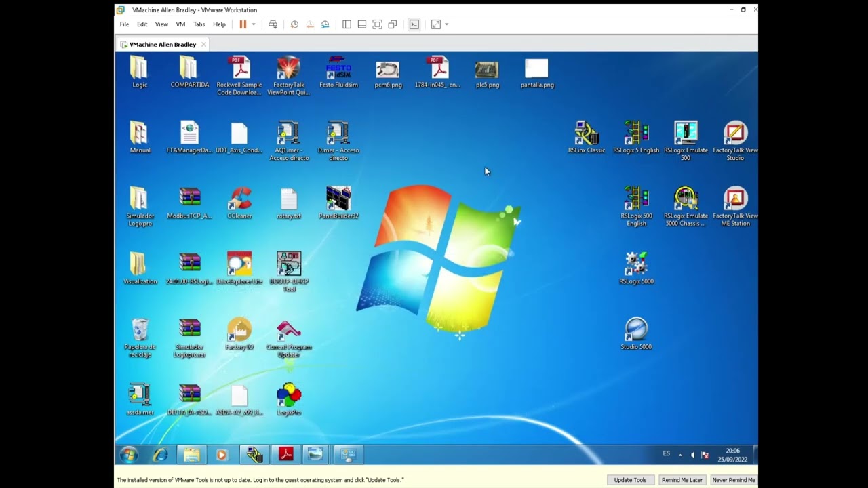The width and height of the screenshot is (868, 488).
Task: Open the Visualization folder
Action: point(140,268)
